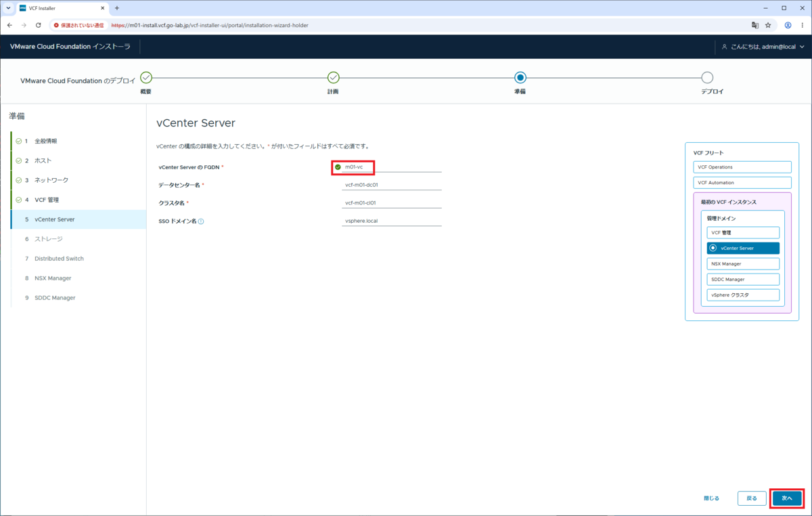Click the VCF Automation box
The height and width of the screenshot is (516, 812).
pyautogui.click(x=742, y=183)
